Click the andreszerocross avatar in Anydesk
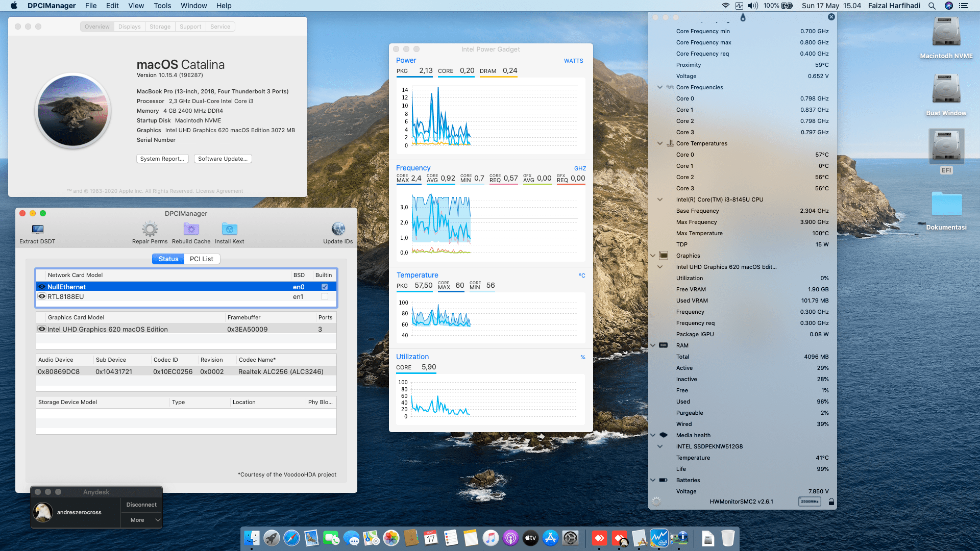Viewport: 980px width, 551px height. click(43, 512)
